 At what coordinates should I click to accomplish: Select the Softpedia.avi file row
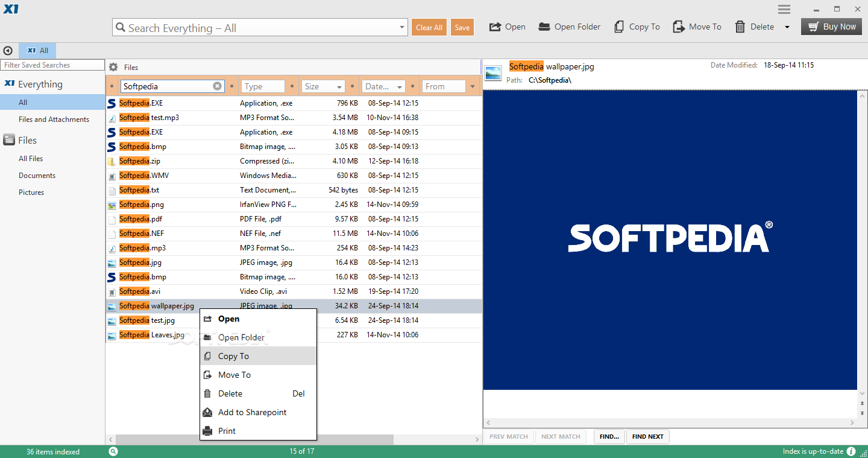point(294,291)
